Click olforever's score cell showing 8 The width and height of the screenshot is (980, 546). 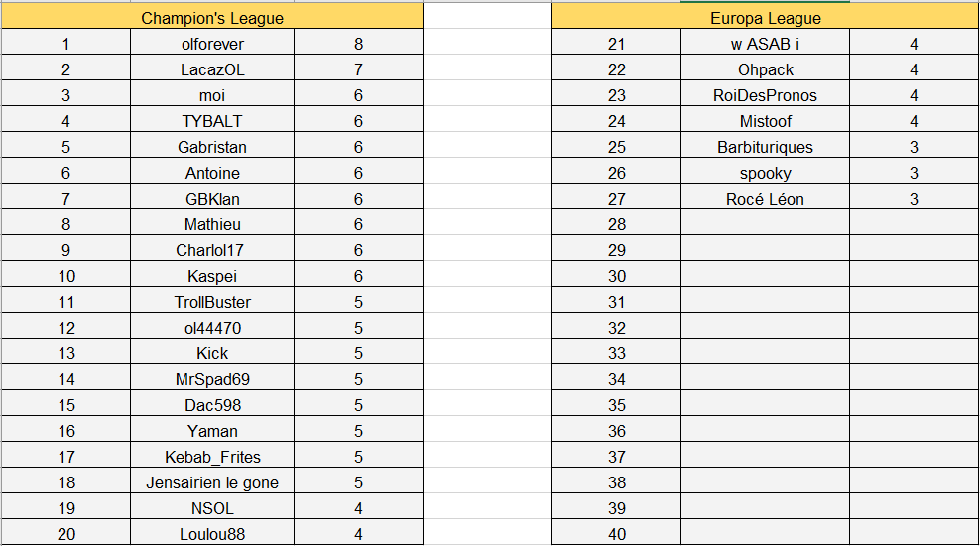point(358,44)
